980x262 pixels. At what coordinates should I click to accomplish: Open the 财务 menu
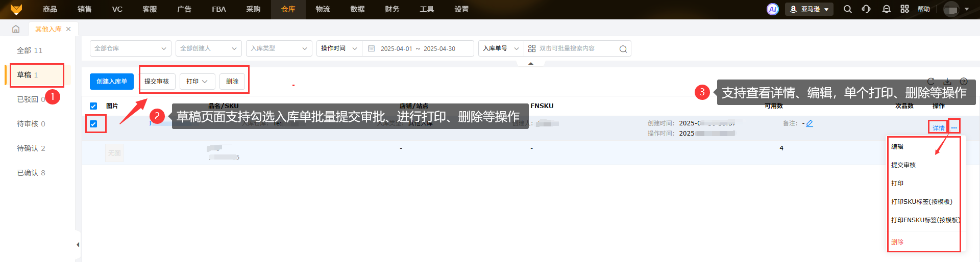[392, 9]
